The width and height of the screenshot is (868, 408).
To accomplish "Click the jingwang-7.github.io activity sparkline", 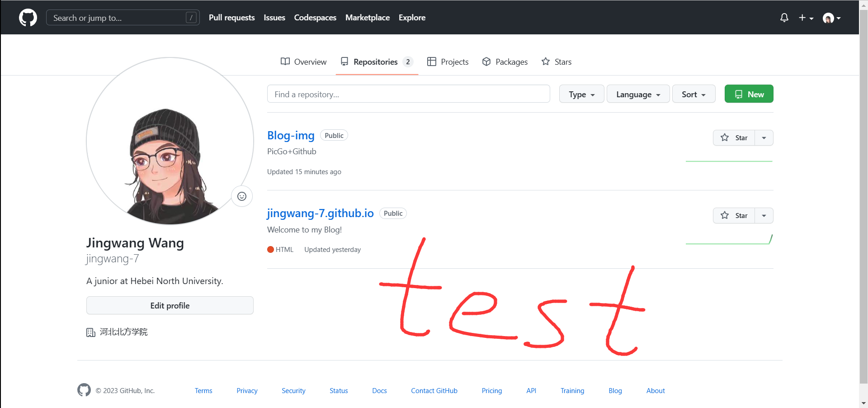I will pyautogui.click(x=729, y=239).
